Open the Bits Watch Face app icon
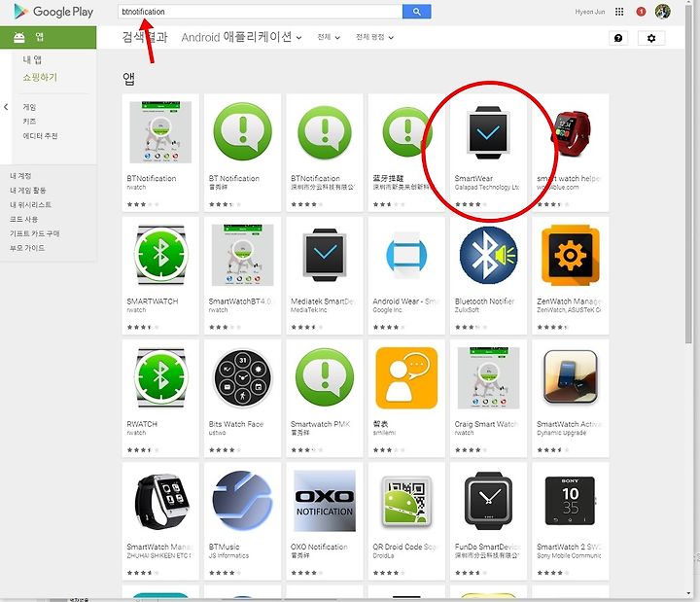 pyautogui.click(x=242, y=377)
